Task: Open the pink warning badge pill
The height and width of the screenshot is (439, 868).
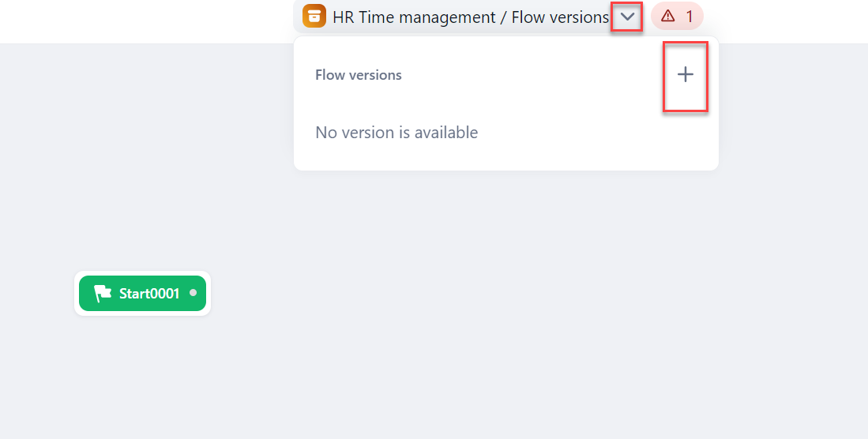Action: [677, 16]
